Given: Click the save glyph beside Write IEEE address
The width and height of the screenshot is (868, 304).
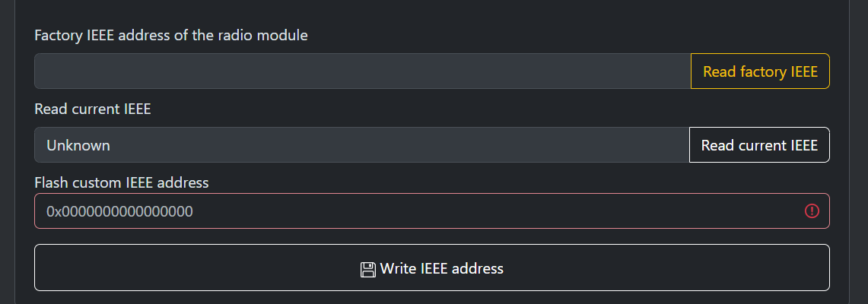Looking at the screenshot, I should tap(368, 269).
